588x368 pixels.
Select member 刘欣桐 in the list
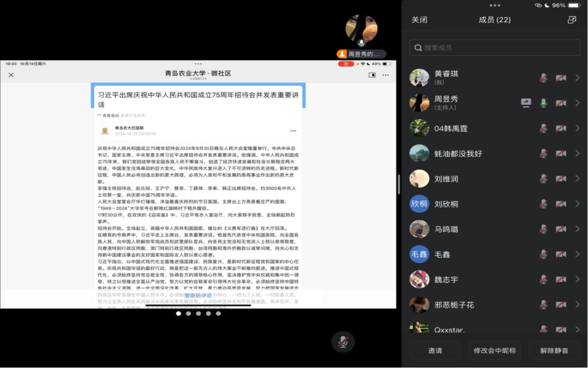point(447,204)
